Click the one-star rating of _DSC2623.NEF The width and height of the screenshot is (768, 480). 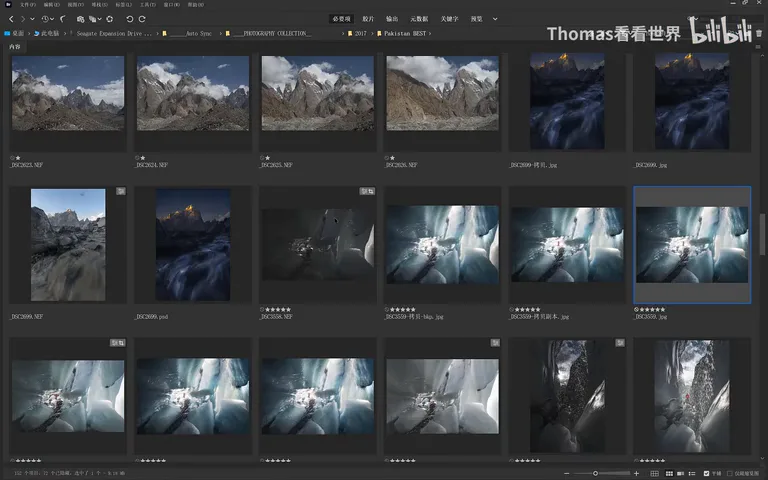[18, 158]
